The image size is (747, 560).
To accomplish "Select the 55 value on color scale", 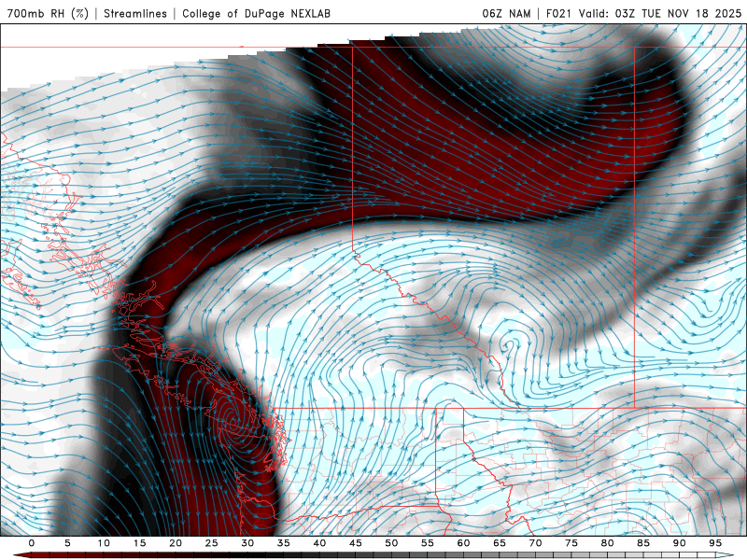I will tap(428, 543).
